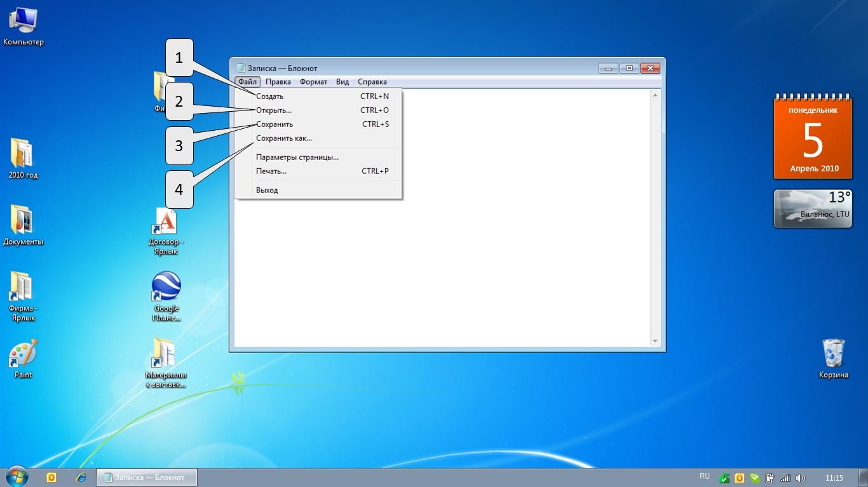
Task: Open the Корзина recycle bin icon
Action: pyautogui.click(x=833, y=353)
